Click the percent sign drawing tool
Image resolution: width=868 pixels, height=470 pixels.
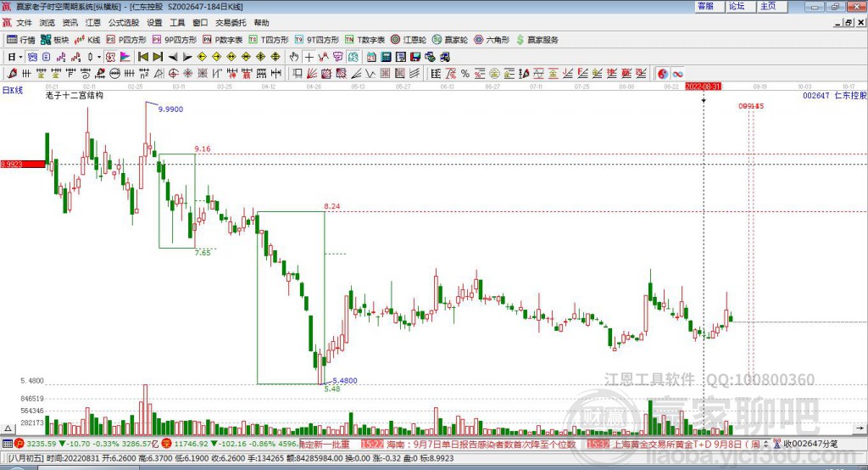[465, 74]
